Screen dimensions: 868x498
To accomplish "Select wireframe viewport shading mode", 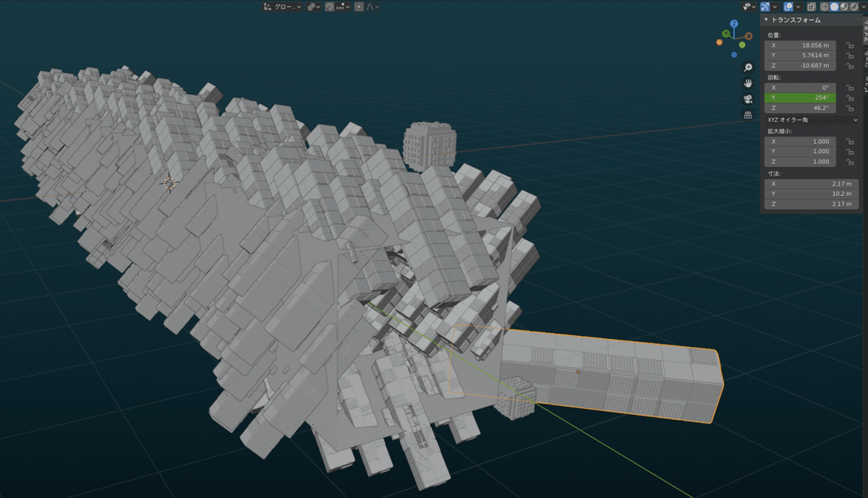I will click(x=825, y=7).
